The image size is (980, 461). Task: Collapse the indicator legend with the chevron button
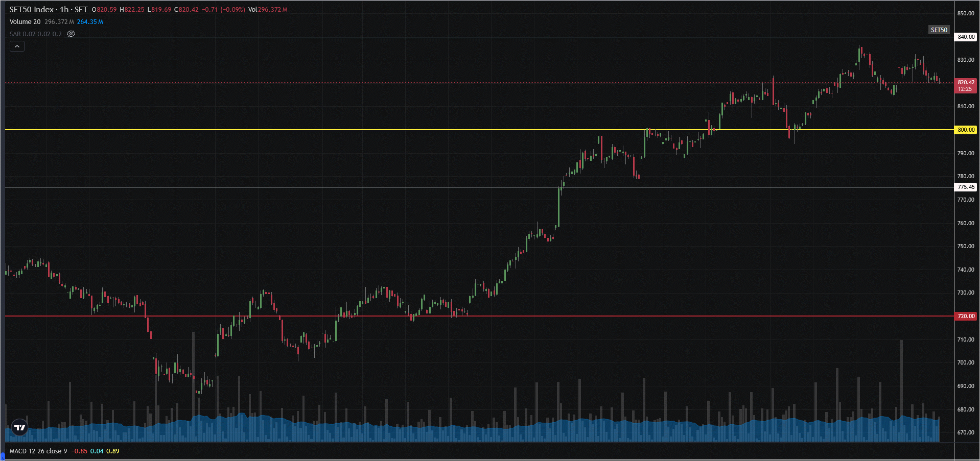pos(17,46)
